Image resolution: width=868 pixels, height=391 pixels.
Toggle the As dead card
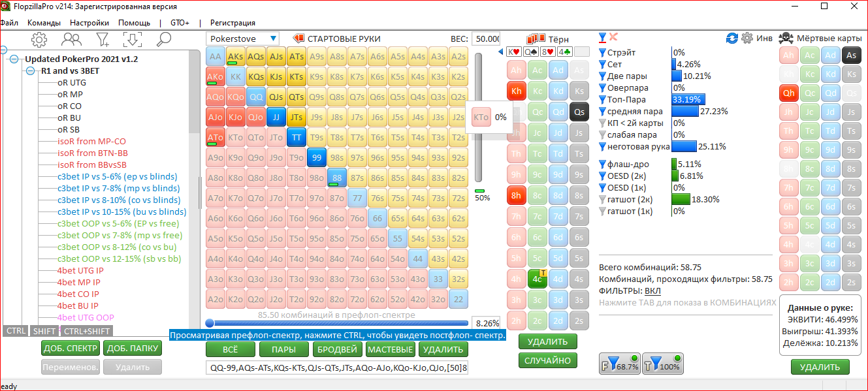pos(852,55)
